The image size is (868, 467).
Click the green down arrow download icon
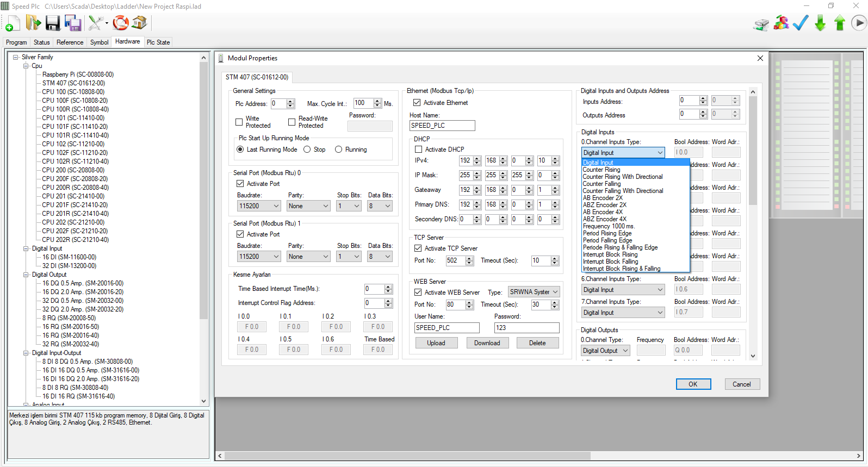click(x=820, y=23)
